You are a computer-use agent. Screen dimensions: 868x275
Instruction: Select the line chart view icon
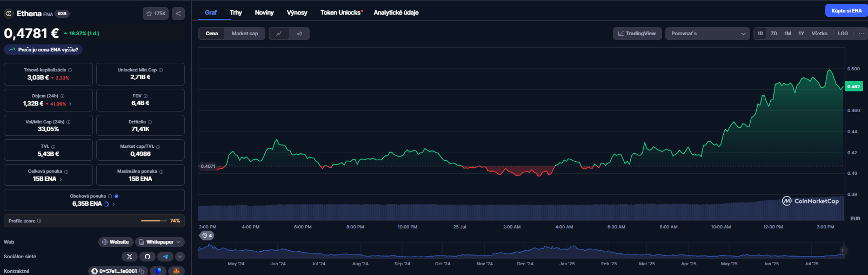[279, 34]
